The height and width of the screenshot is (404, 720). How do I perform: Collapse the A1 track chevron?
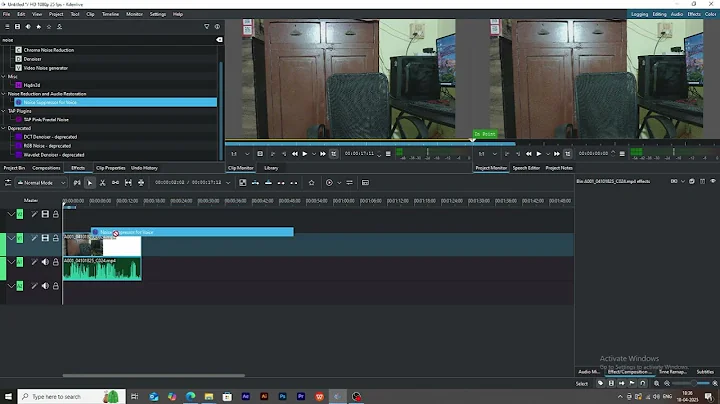(x=11, y=262)
